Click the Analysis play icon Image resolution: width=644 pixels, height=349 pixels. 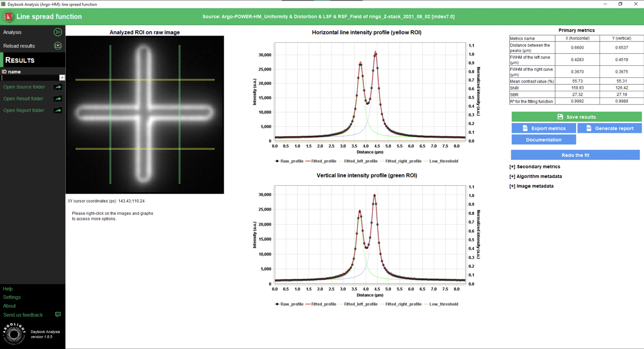(58, 32)
